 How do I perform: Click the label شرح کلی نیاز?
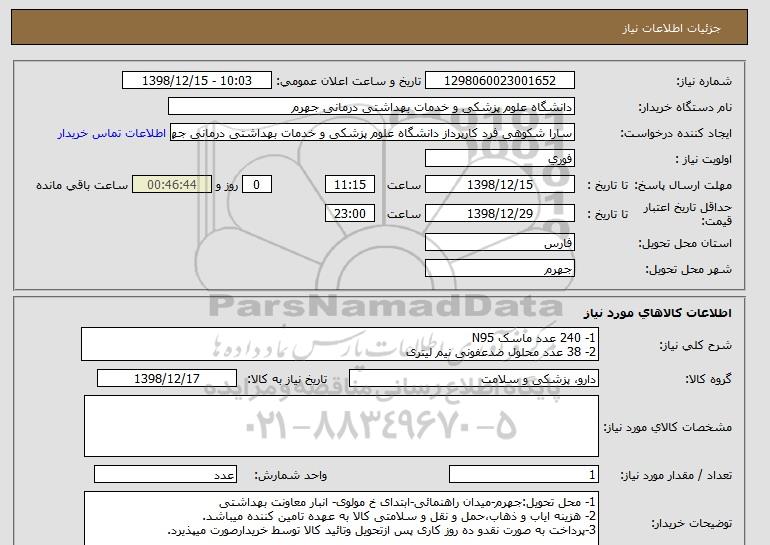click(697, 345)
